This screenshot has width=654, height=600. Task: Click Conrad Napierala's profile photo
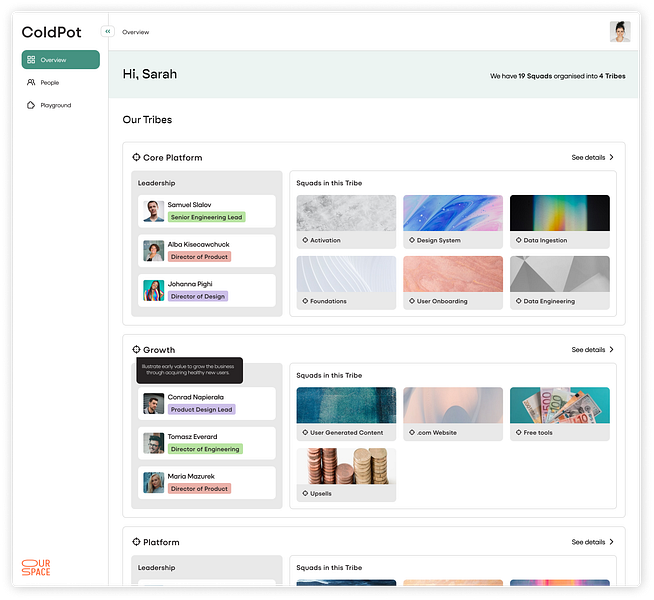click(x=153, y=403)
